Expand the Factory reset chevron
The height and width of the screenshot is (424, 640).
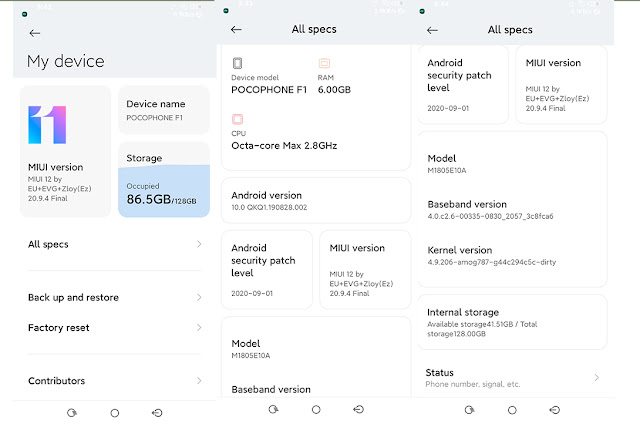pos(199,328)
